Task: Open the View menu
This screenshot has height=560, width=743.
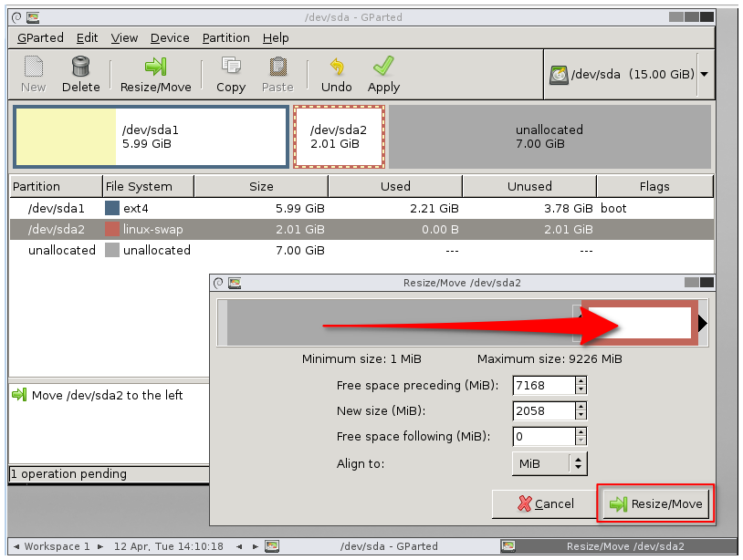Action: (124, 38)
